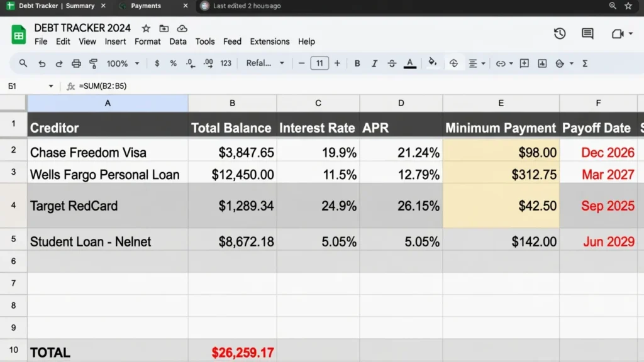Increase font size with plus
Image resolution: width=644 pixels, height=362 pixels.
[x=337, y=63]
